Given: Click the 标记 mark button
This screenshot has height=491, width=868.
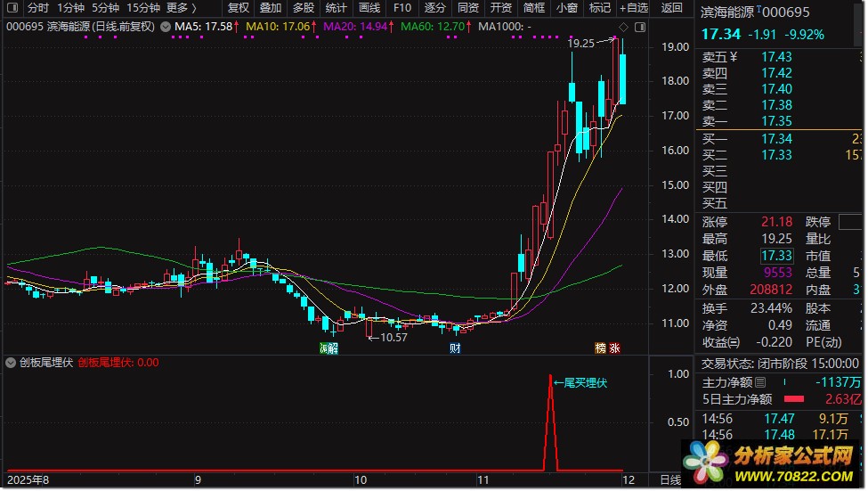Looking at the screenshot, I should (x=599, y=8).
